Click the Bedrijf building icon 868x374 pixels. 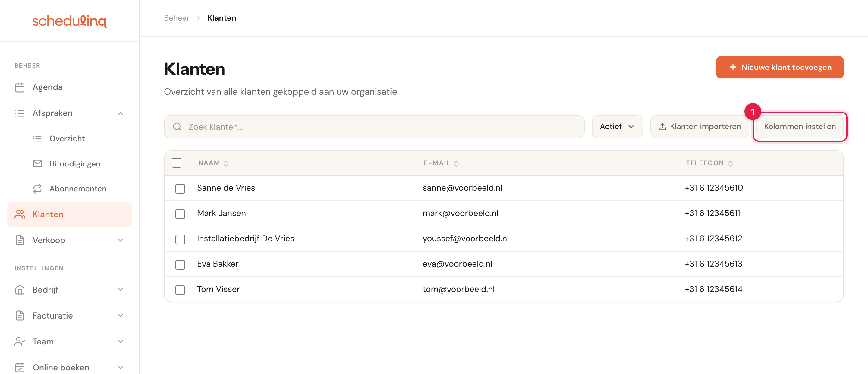point(20,290)
